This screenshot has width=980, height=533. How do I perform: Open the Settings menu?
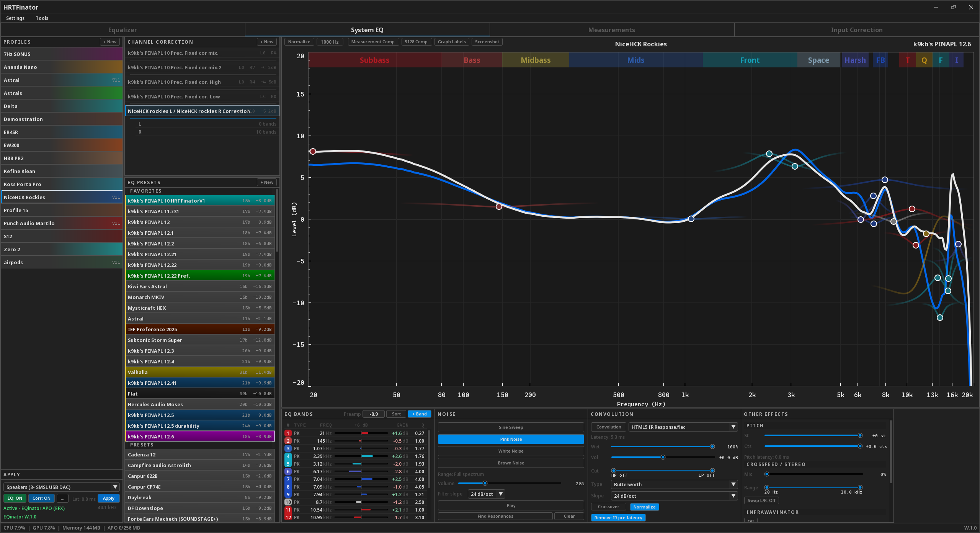15,18
